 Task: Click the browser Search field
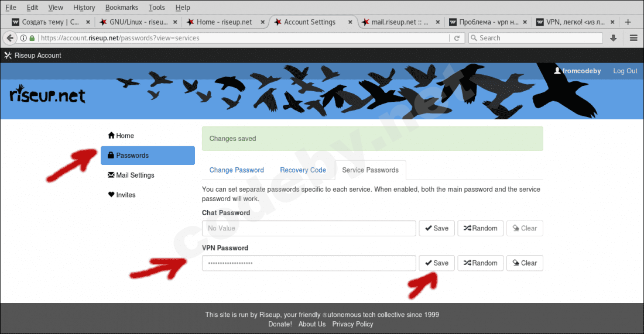536,38
